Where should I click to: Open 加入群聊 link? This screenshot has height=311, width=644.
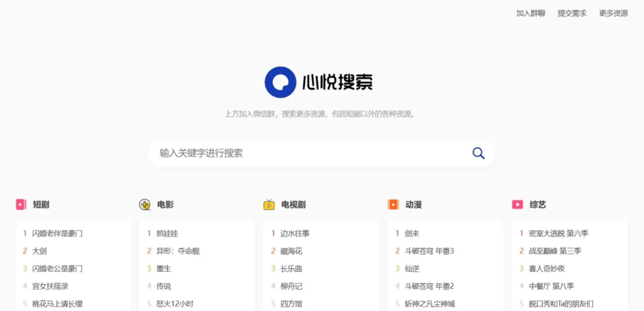pyautogui.click(x=531, y=14)
